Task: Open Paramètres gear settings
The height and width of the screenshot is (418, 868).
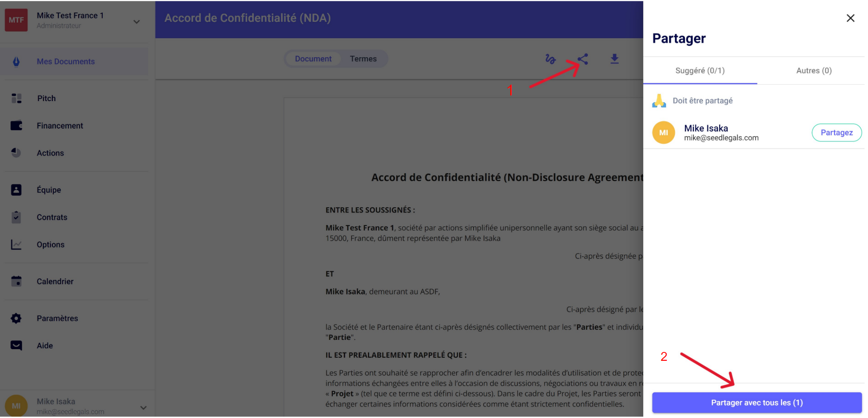Action: point(57,318)
